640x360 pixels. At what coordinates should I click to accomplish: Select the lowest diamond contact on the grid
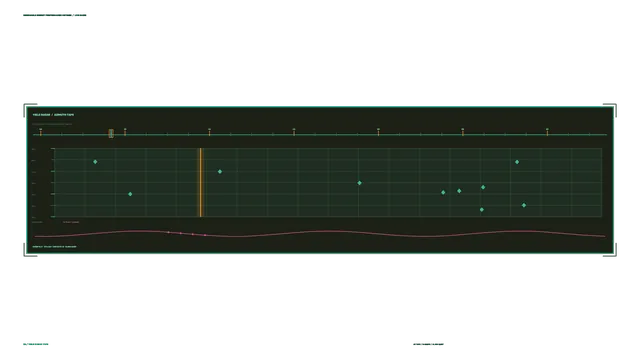(482, 210)
